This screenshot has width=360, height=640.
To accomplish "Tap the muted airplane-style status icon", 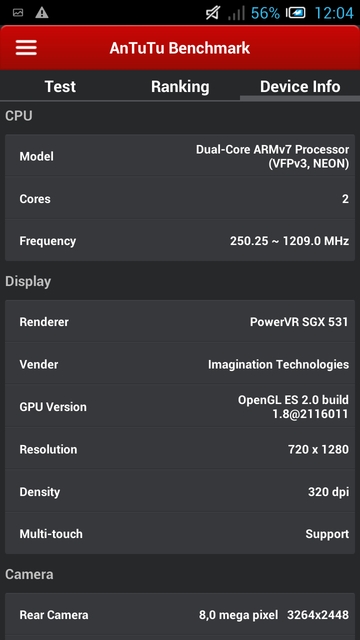I will pos(213,13).
